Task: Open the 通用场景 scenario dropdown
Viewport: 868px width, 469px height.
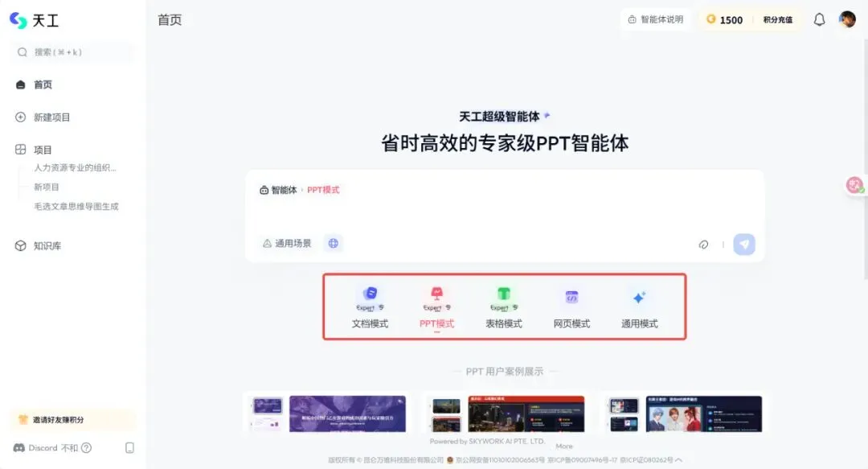Action: 287,244
